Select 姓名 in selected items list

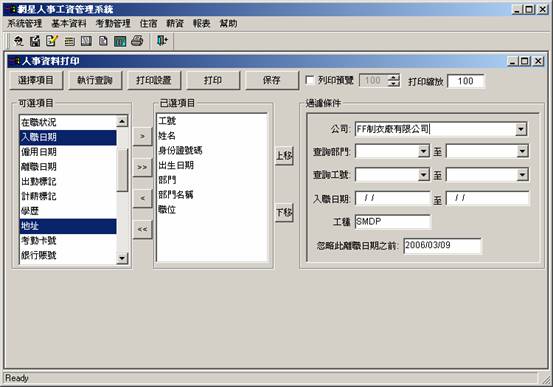click(x=212, y=136)
